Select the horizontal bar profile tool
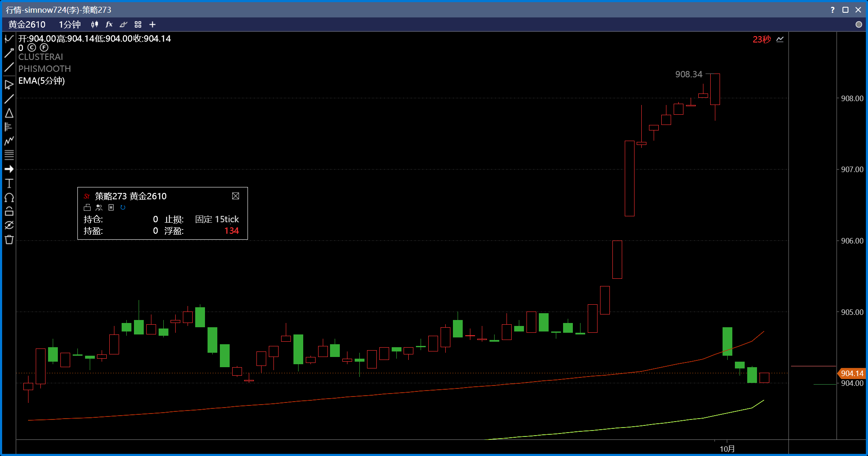 (9, 127)
